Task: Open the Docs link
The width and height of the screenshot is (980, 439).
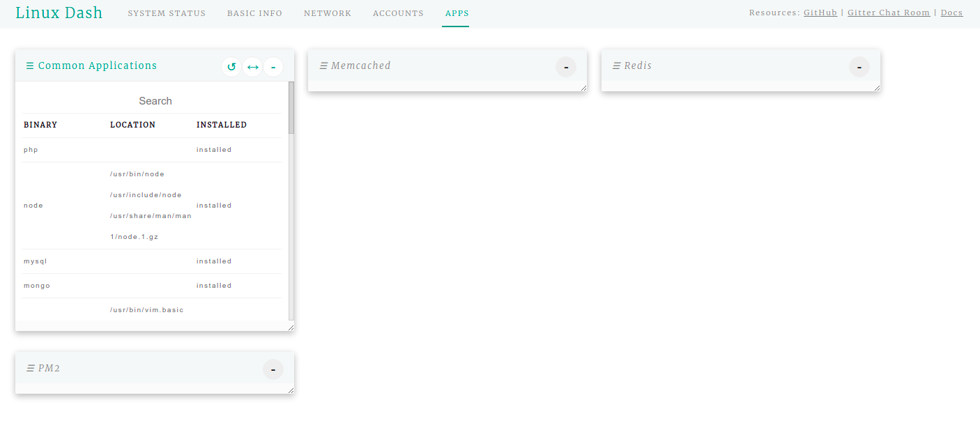Action: click(x=952, y=13)
